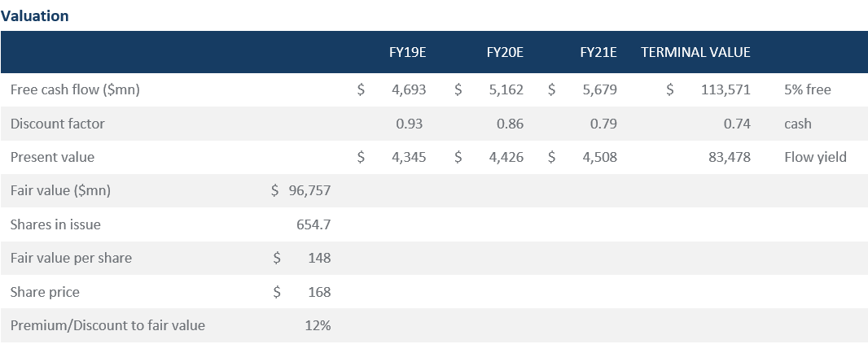Click the Shares in issue value 654.7

pyautogui.click(x=313, y=225)
